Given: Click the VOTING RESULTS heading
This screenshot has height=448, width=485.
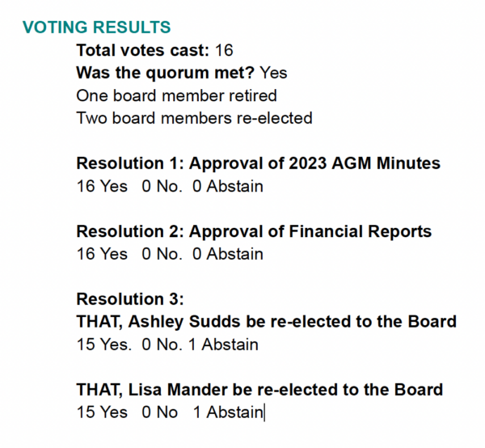Looking at the screenshot, I should point(96,27).
